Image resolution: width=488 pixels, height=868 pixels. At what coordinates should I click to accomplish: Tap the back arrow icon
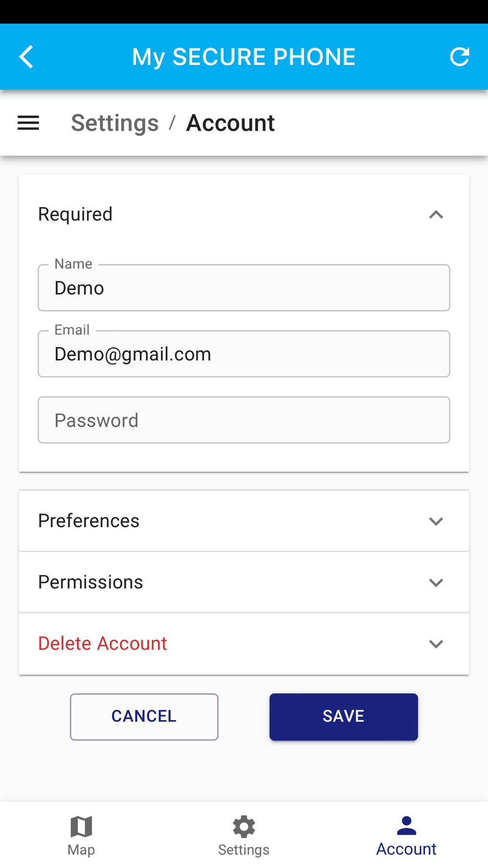point(27,57)
